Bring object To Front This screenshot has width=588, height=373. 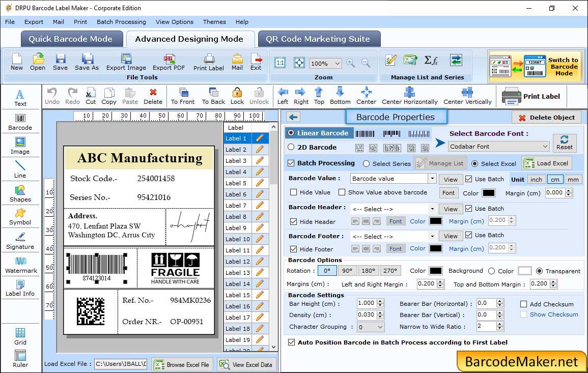(x=183, y=96)
